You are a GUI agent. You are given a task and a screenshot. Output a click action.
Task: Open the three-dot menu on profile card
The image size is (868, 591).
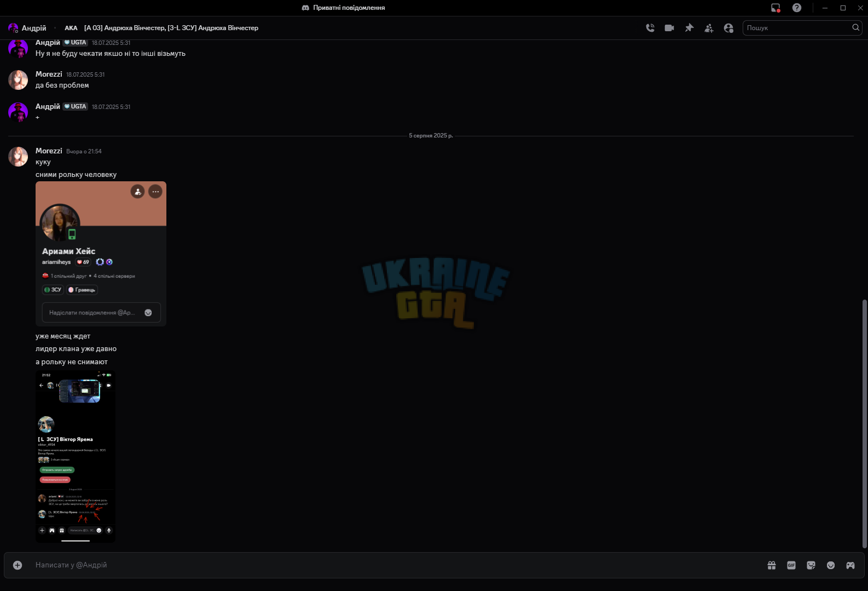pyautogui.click(x=155, y=192)
